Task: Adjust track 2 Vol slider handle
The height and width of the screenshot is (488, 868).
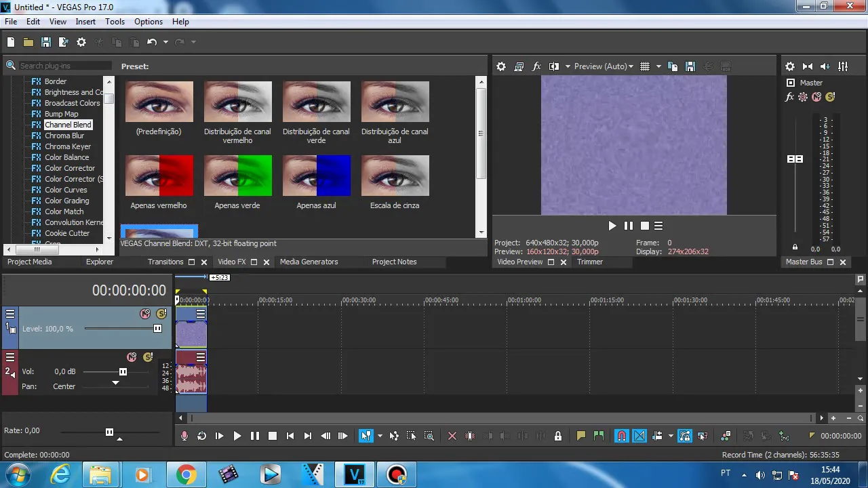Action: tap(123, 371)
